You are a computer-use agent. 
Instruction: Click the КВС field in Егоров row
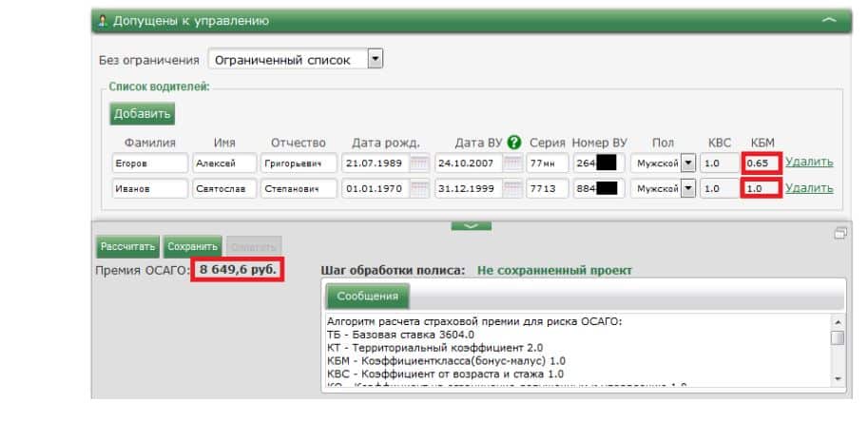coord(721,163)
